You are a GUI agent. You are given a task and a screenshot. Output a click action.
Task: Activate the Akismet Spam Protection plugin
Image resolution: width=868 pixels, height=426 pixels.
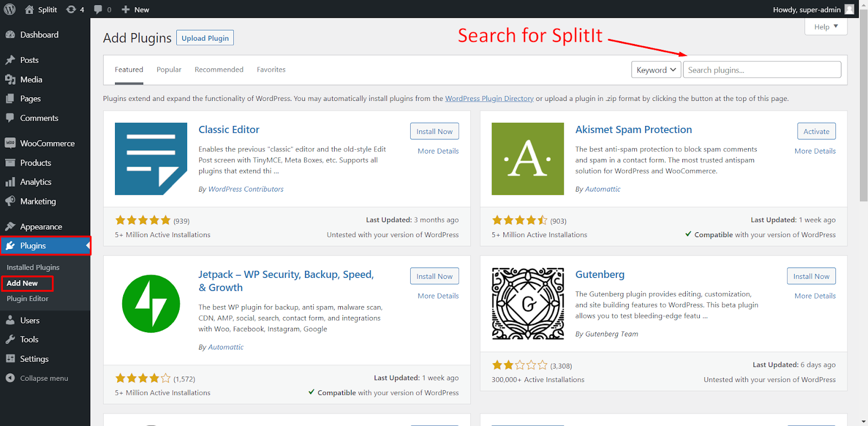[x=816, y=131]
